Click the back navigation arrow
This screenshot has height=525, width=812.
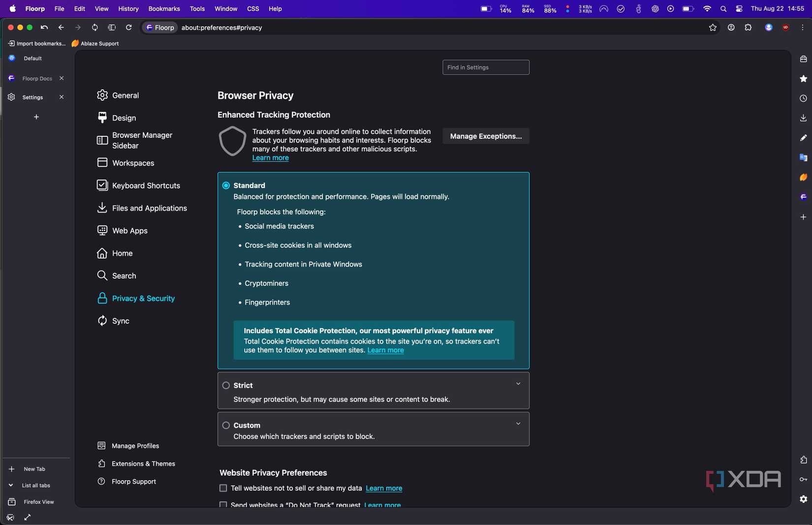point(61,28)
